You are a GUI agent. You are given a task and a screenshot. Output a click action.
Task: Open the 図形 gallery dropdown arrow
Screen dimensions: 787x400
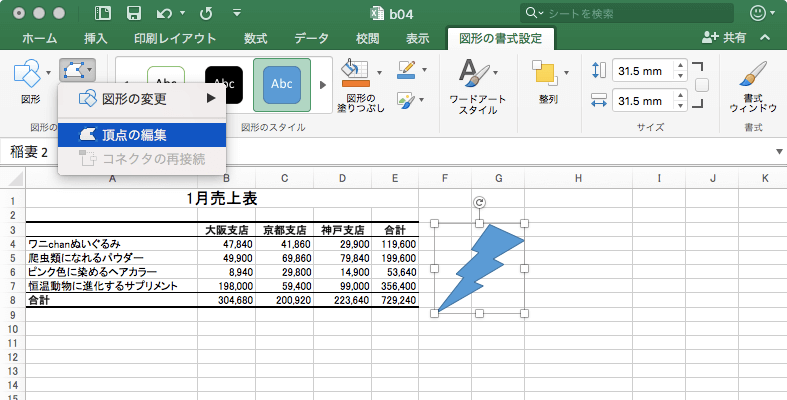[x=49, y=73]
